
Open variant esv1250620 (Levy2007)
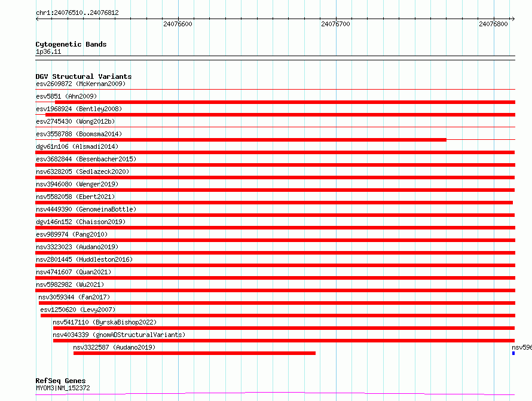pyautogui.click(x=78, y=310)
